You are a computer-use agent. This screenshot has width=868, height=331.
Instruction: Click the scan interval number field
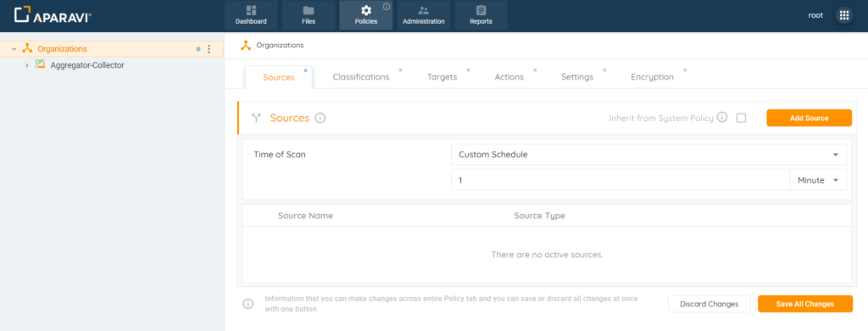620,180
